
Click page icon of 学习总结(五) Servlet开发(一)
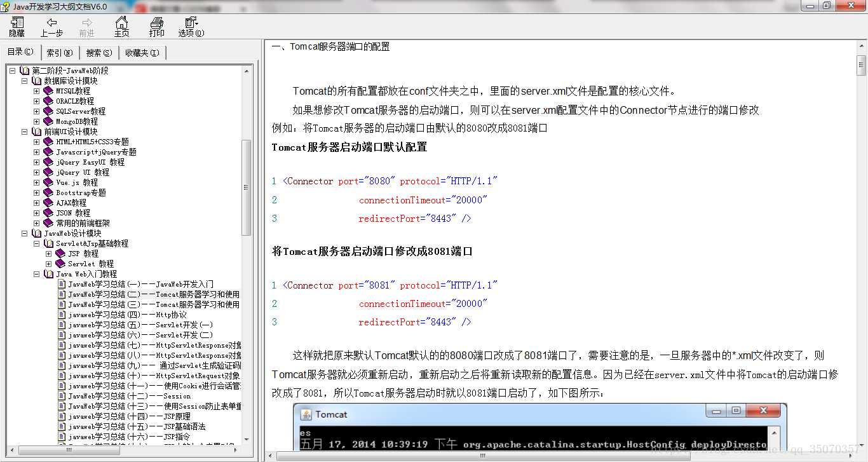pos(62,325)
